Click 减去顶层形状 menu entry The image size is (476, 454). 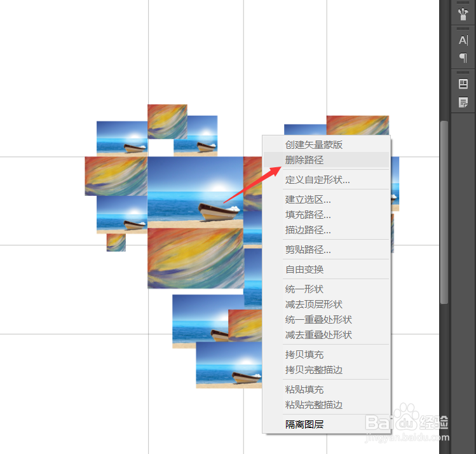(327, 305)
